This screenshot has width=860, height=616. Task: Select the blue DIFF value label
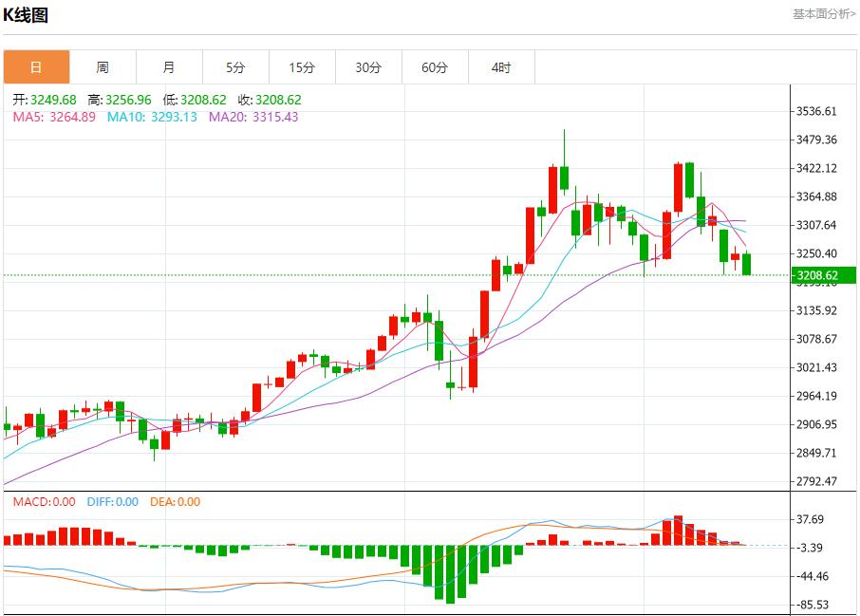click(x=112, y=502)
